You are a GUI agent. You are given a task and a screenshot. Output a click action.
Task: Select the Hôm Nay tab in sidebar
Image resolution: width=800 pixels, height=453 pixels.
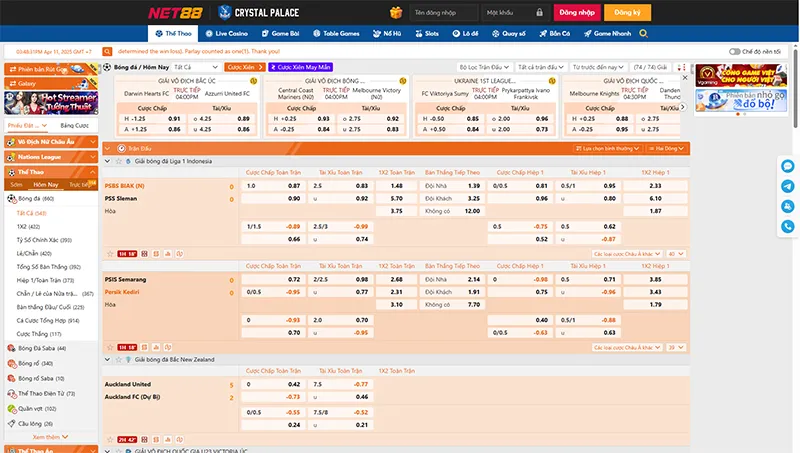pos(46,185)
